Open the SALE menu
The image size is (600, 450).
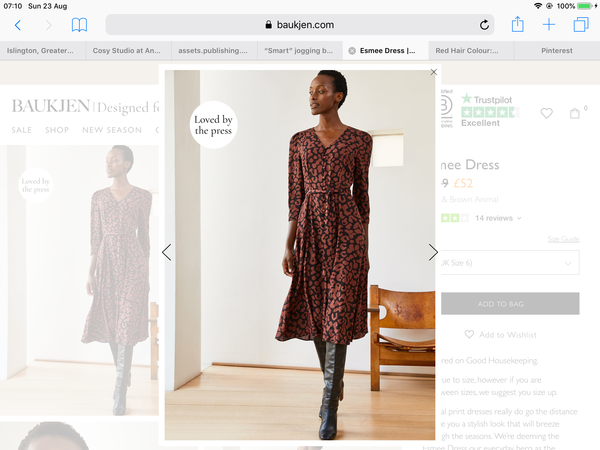tap(22, 130)
